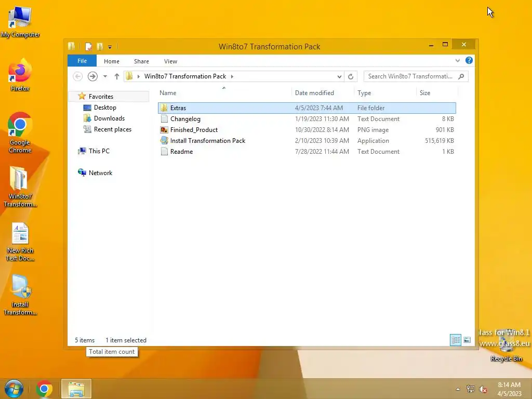This screenshot has height=399, width=532.
Task: Click New Folder icon in Quick Access Toolbar
Action: (100, 46)
